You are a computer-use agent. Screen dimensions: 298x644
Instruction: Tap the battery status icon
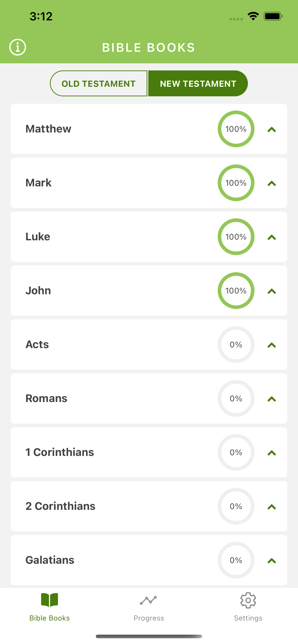tap(273, 16)
